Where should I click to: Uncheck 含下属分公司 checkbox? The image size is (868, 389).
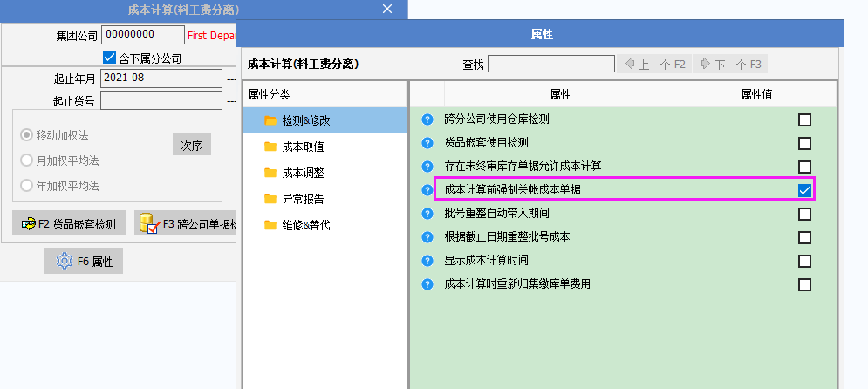(109, 57)
